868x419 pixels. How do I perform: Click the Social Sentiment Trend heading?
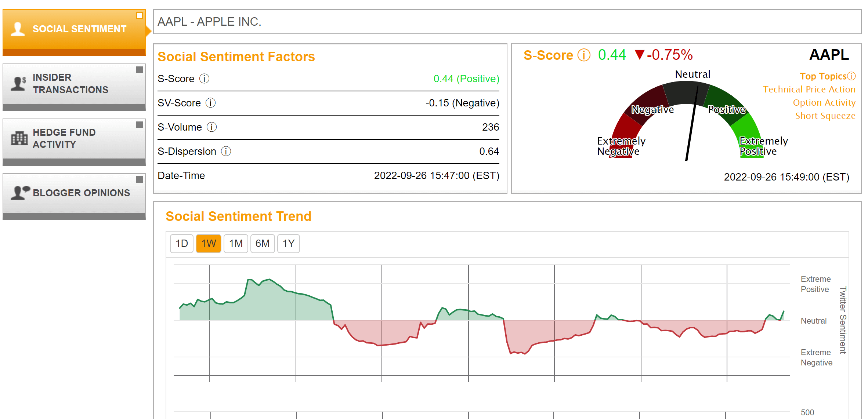[x=238, y=216]
